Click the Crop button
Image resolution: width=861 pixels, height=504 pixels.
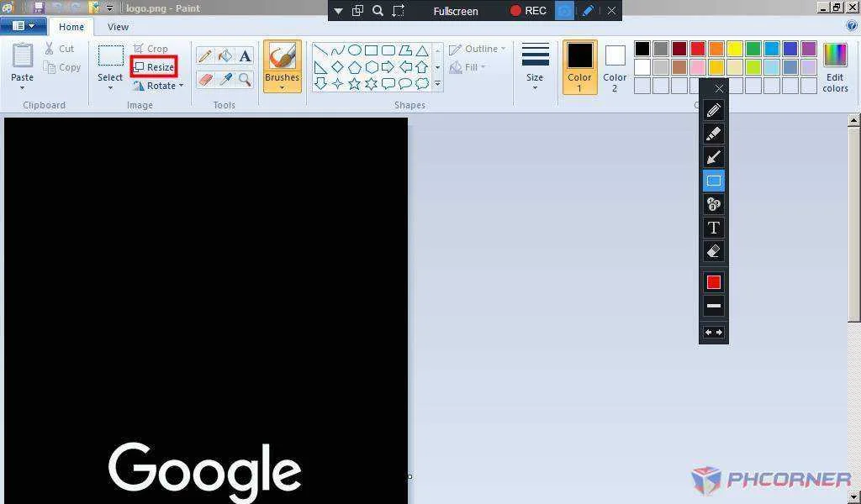pyautogui.click(x=151, y=49)
